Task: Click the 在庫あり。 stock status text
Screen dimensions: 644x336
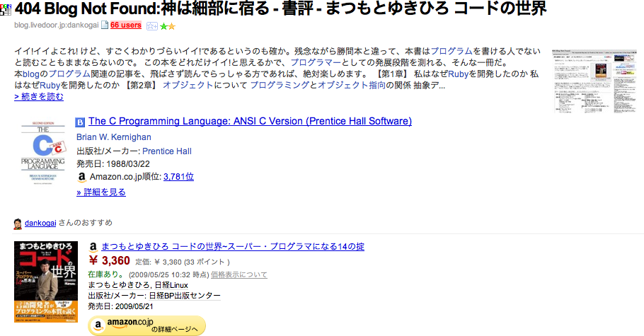Action: [106, 274]
